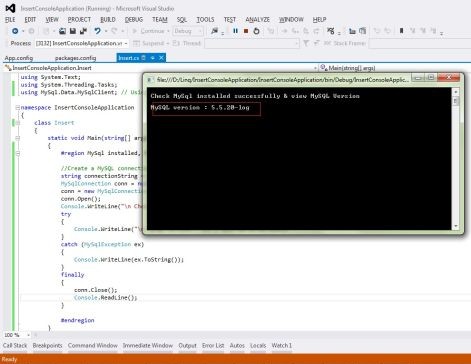471x364 pixels.
Task: Collapse the #region MySql installed block
Action: [17, 153]
